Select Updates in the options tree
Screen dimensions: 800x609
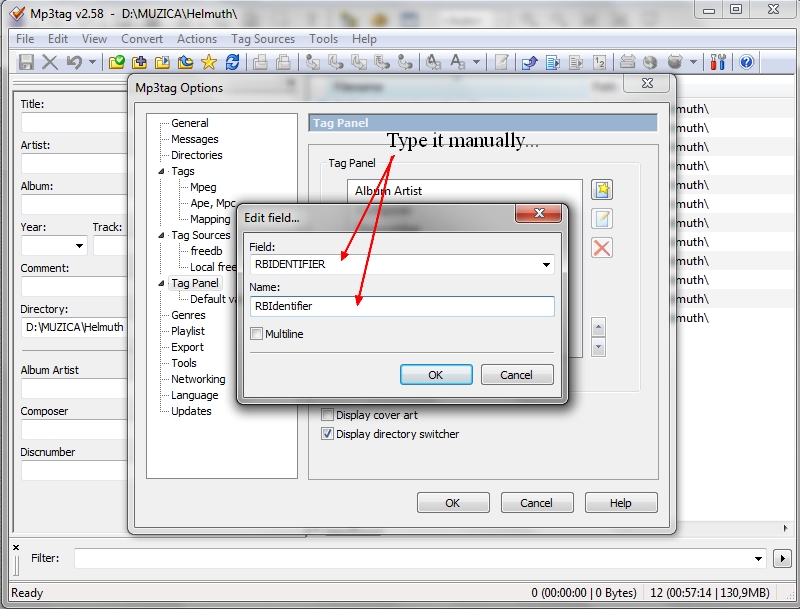[x=191, y=411]
